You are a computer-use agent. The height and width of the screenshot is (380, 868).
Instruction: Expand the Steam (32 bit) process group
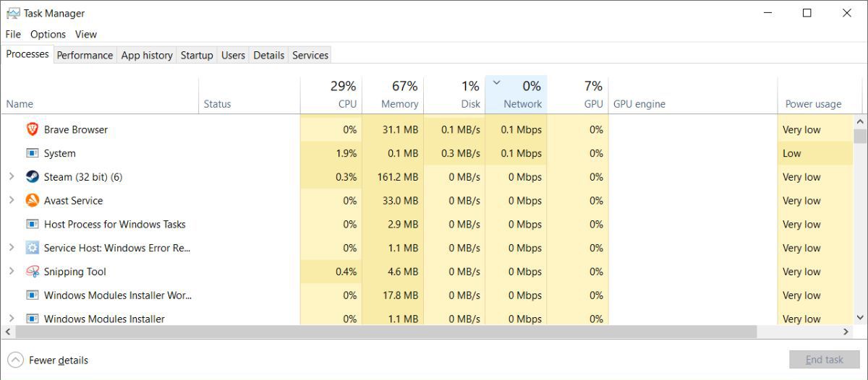pos(12,177)
